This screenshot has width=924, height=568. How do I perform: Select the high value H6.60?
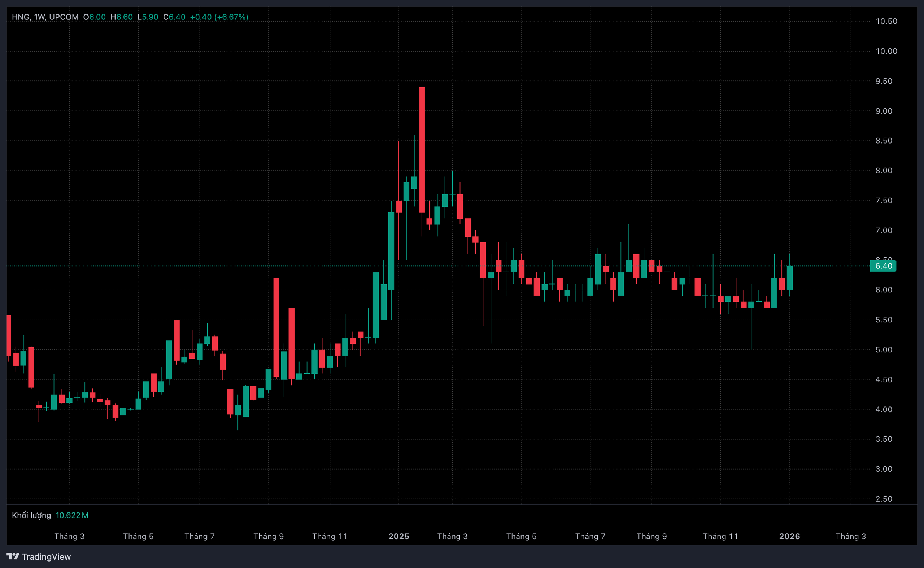click(x=121, y=17)
